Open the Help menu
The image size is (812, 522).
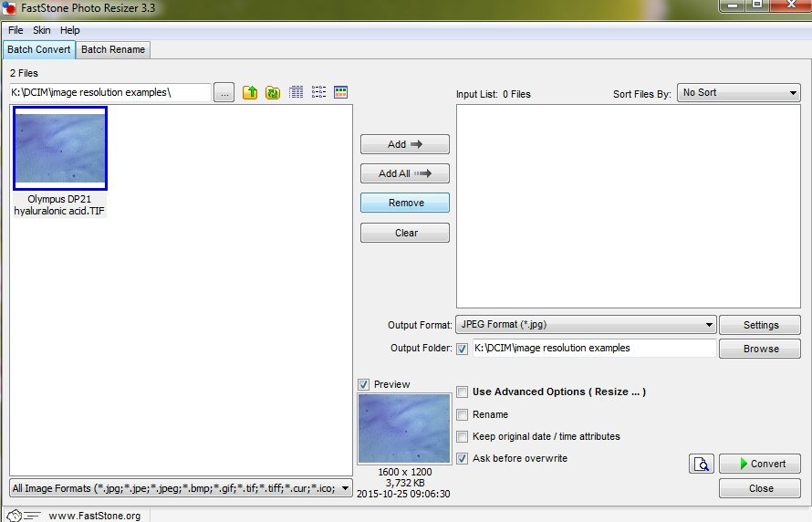tap(70, 30)
